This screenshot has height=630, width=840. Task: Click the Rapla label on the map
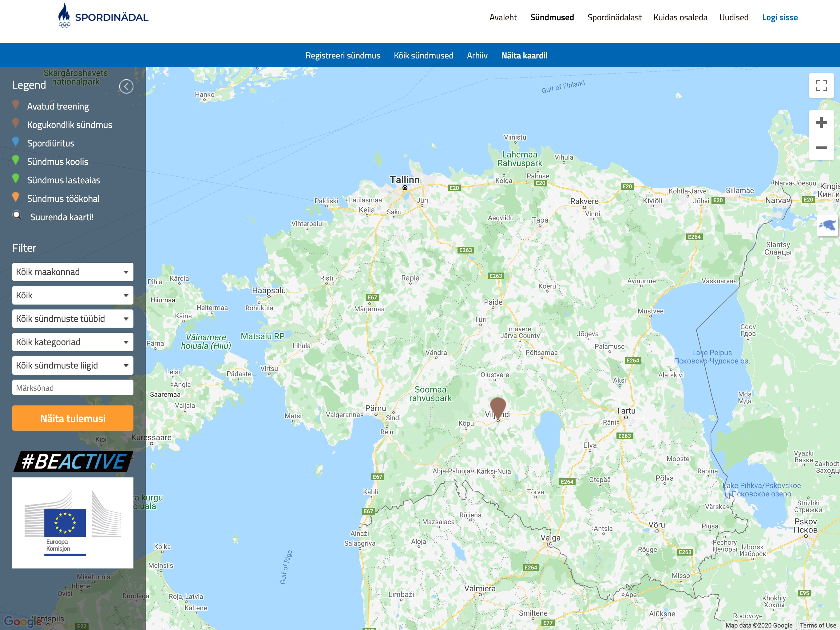(410, 278)
